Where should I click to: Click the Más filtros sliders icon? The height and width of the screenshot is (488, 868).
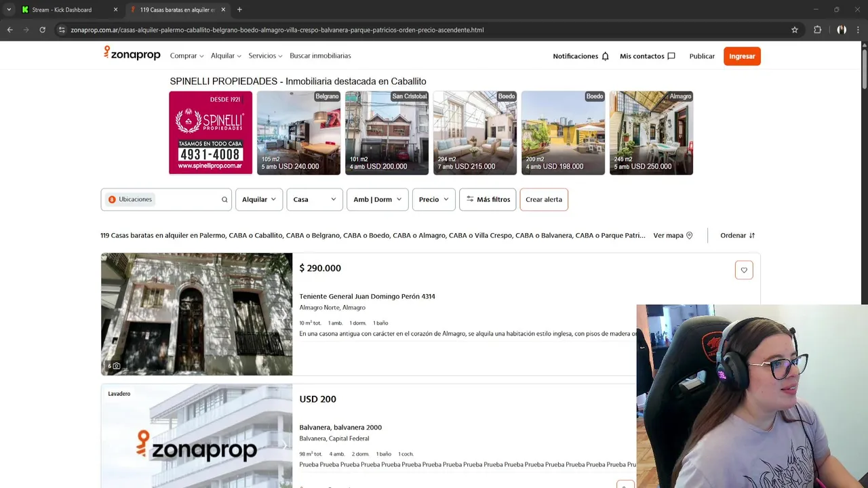pyautogui.click(x=470, y=199)
